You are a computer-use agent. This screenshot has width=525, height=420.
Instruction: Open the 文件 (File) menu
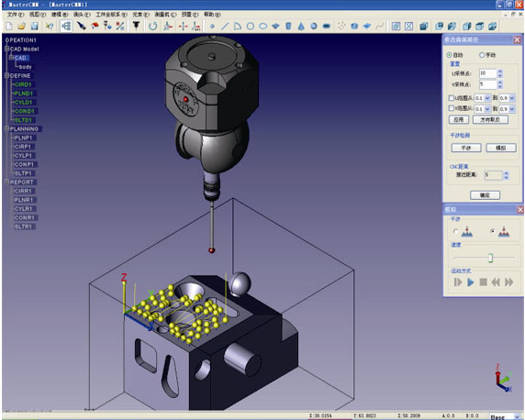16,15
